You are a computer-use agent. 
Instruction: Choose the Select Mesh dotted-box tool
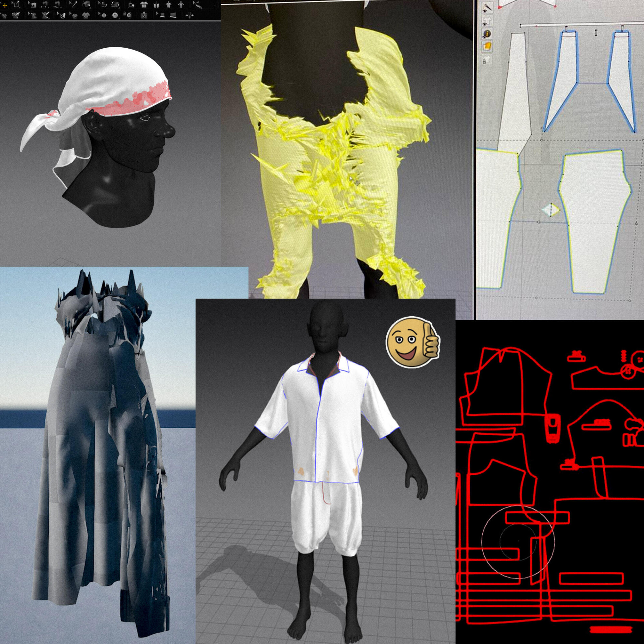[16, 5]
